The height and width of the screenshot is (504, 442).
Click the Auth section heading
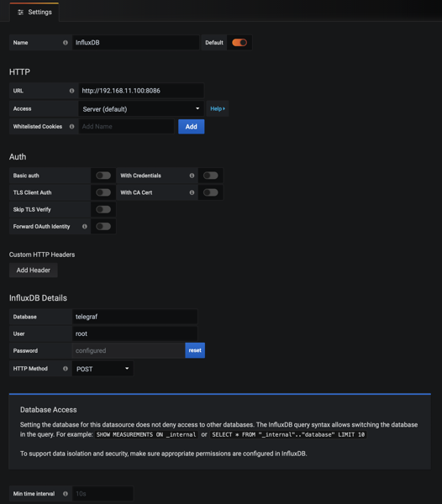coord(18,157)
